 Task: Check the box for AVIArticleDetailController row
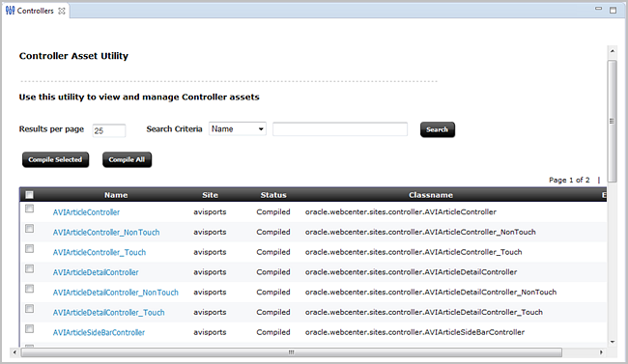29,268
